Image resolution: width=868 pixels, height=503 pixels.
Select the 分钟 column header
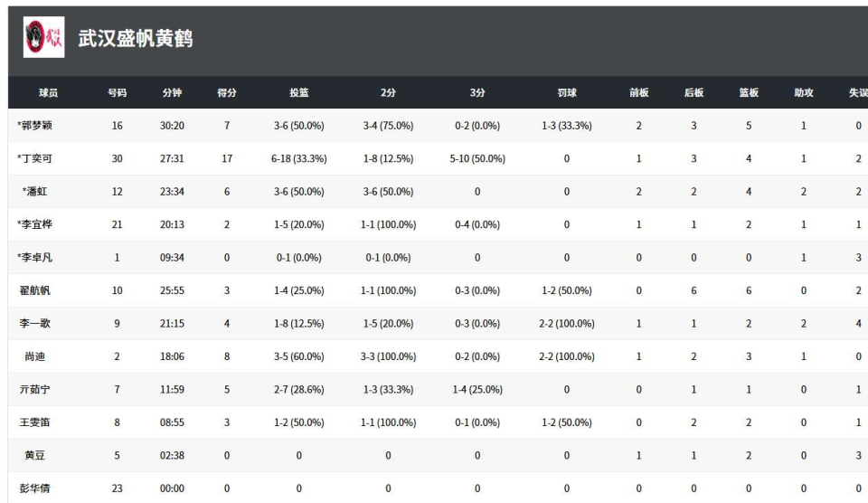pos(172,92)
